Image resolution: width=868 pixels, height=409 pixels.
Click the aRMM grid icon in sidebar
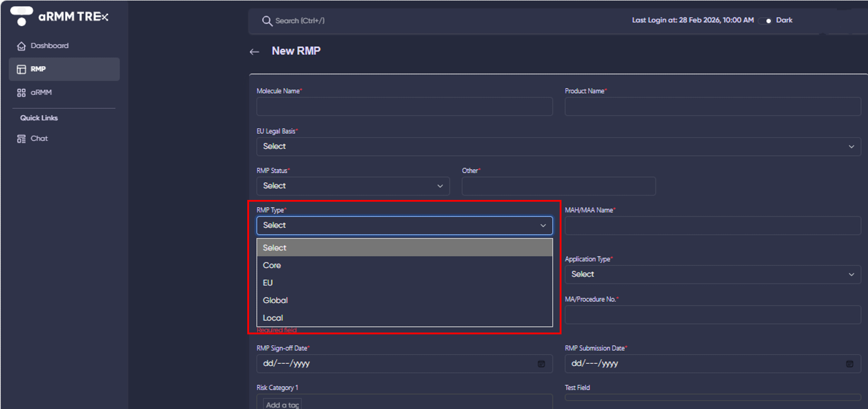click(x=21, y=93)
